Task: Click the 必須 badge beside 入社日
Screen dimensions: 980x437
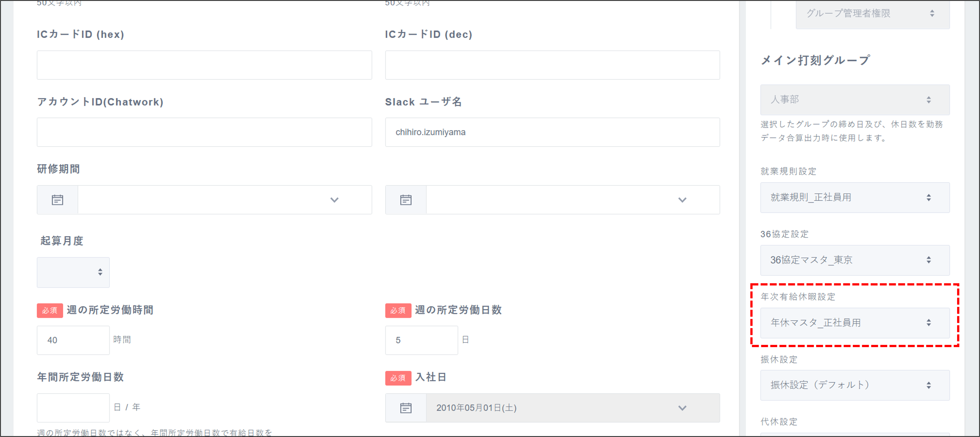Action: point(398,378)
